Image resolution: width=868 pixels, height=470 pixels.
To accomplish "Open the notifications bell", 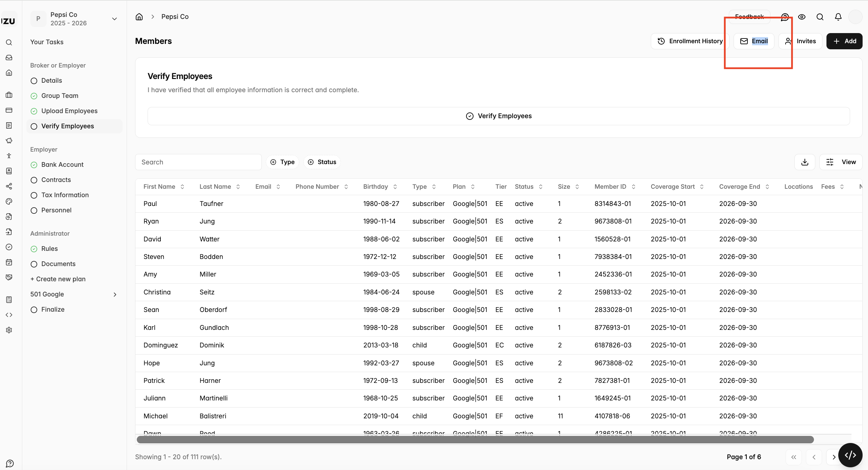I will point(838,17).
